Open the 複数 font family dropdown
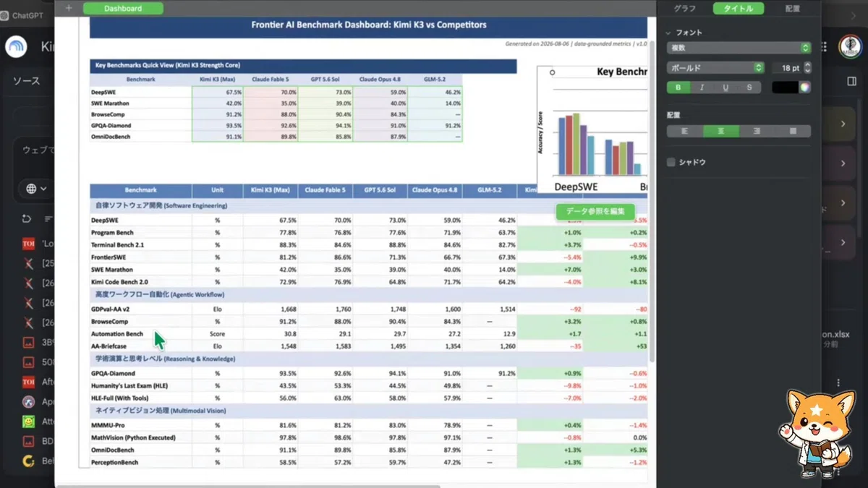The height and width of the screenshot is (488, 868). [x=739, y=48]
